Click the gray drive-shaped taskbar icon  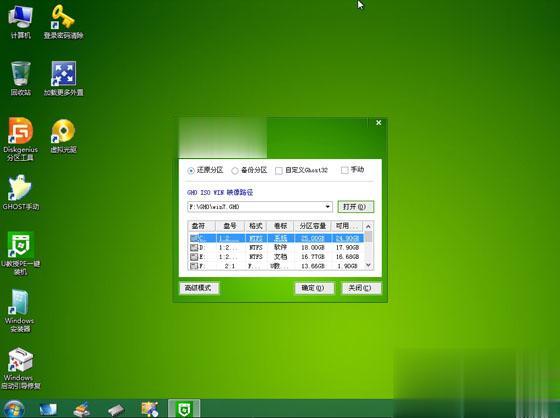pos(116,409)
